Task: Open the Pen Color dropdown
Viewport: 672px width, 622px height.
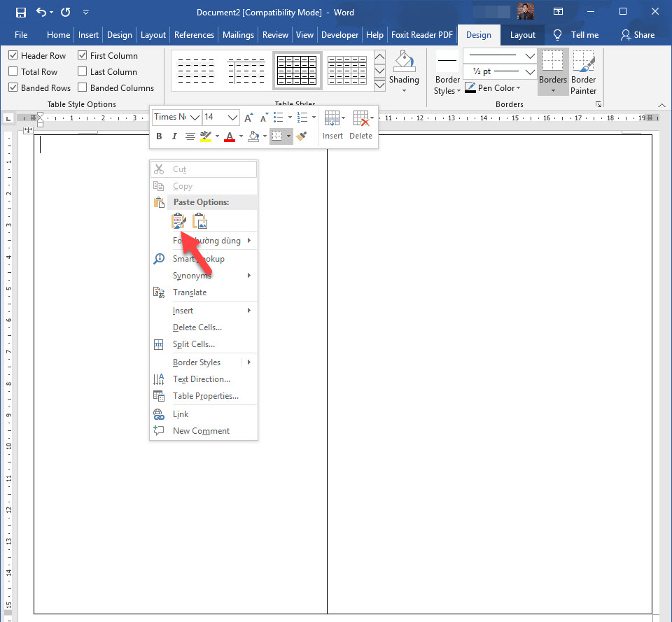Action: [495, 87]
